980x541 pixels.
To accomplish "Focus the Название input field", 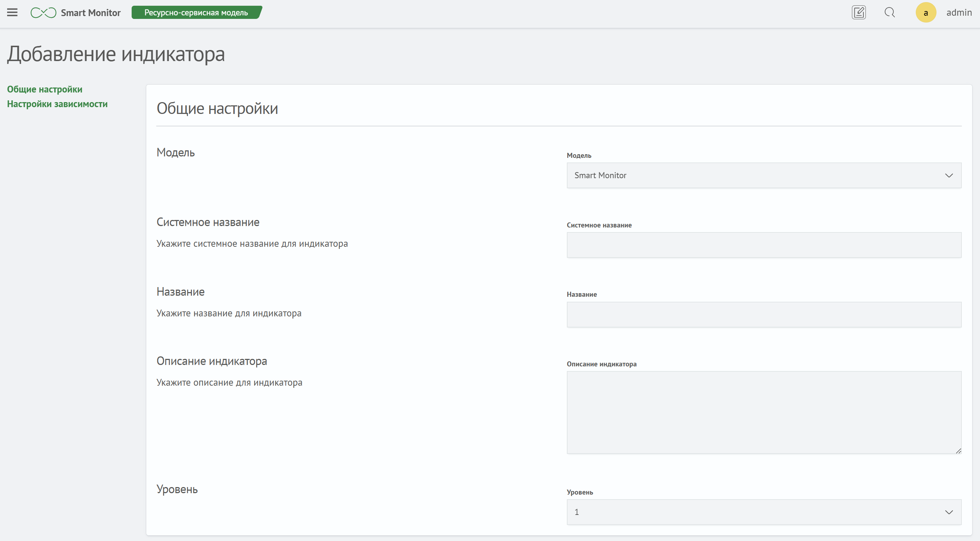I will pyautogui.click(x=764, y=315).
